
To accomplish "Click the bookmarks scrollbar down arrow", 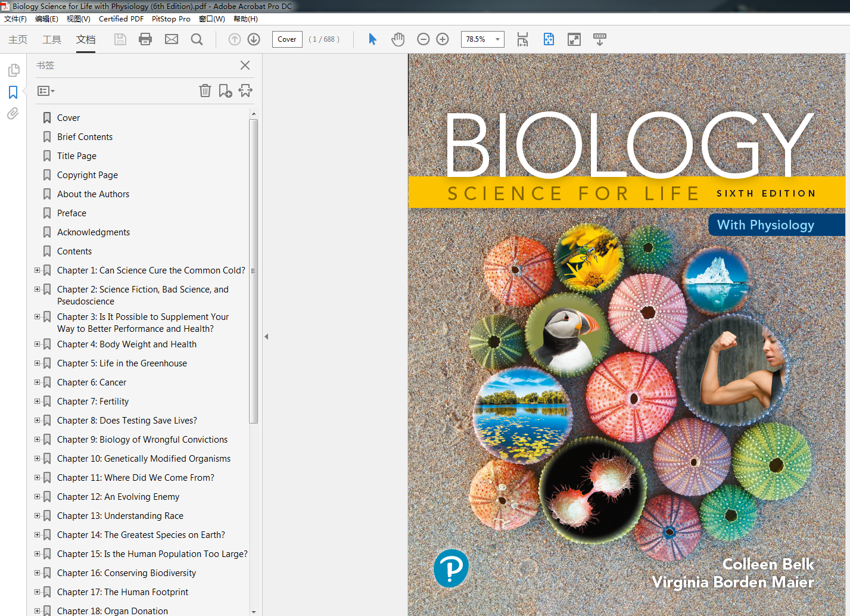I will [254, 611].
